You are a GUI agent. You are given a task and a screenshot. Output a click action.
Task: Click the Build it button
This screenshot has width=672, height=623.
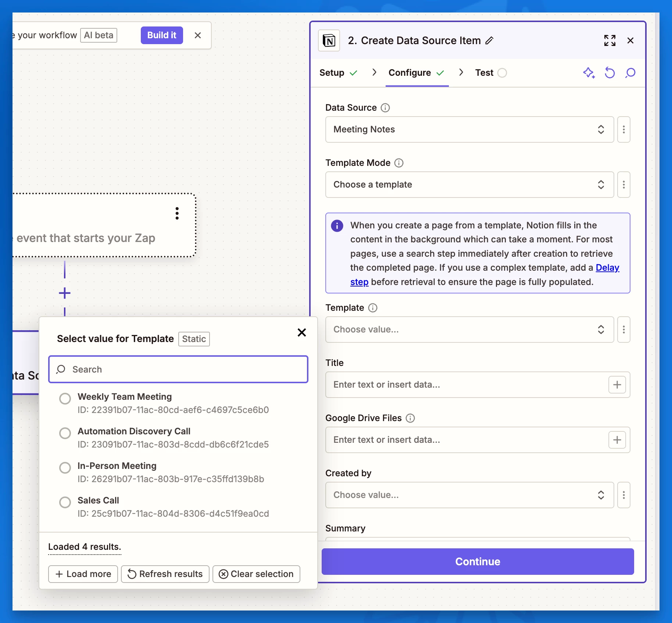pos(162,35)
